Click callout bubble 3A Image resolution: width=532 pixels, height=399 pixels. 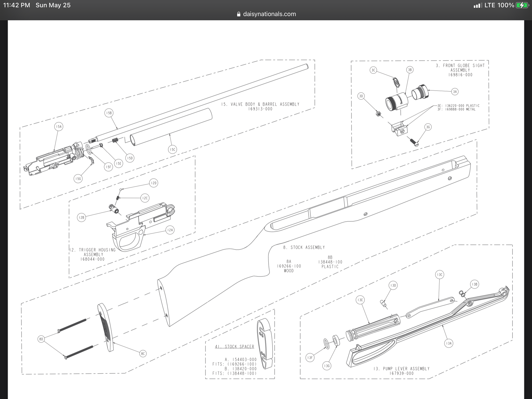[x=455, y=92]
